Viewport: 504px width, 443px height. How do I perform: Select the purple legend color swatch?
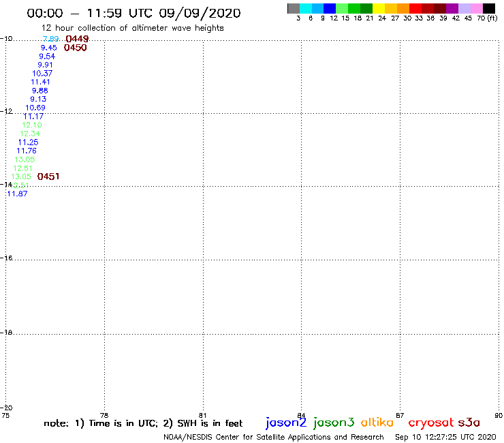[x=452, y=8]
